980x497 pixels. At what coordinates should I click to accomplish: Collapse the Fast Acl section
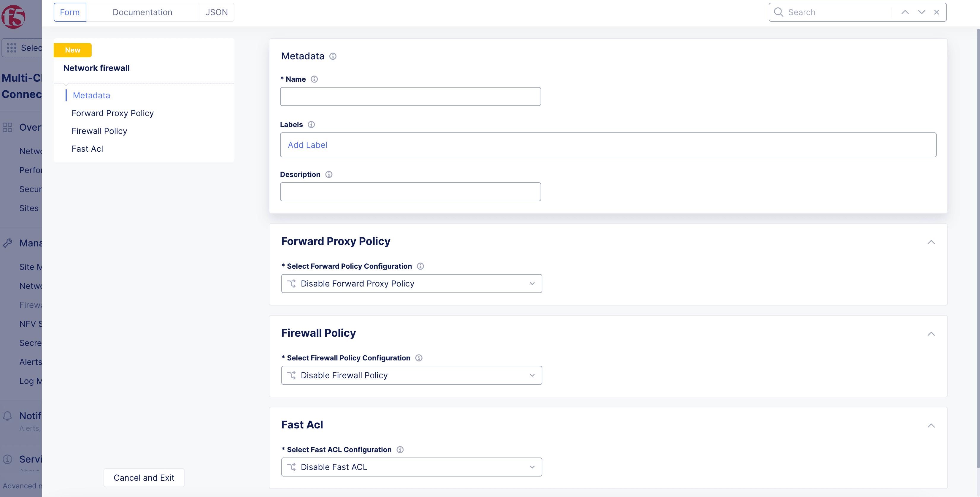931,425
